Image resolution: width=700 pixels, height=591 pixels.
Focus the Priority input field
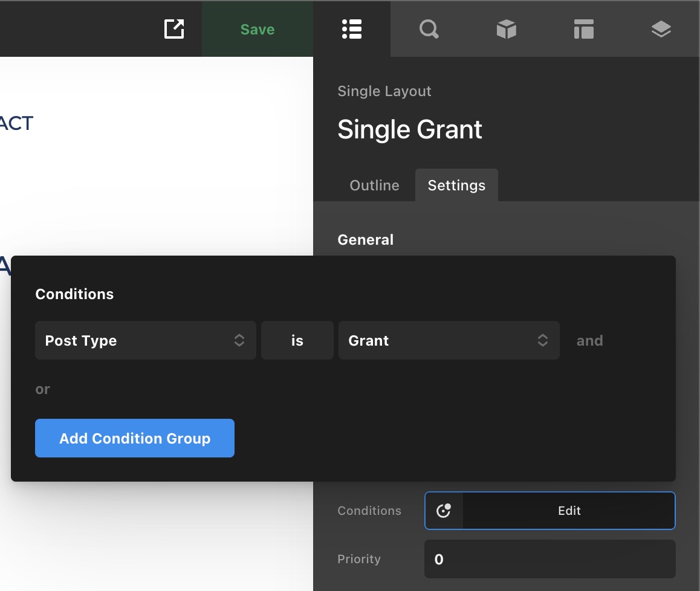(549, 559)
